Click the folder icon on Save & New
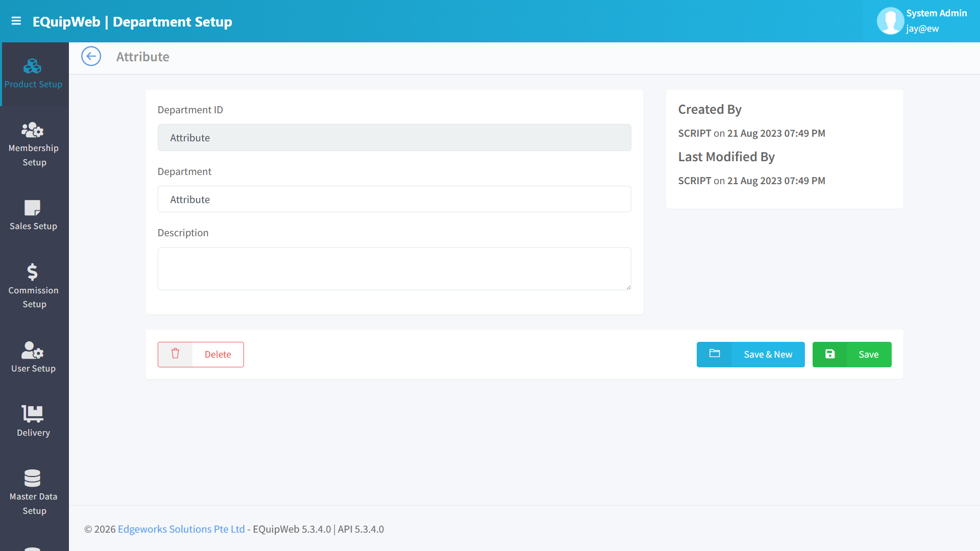The height and width of the screenshot is (551, 980). tap(715, 354)
